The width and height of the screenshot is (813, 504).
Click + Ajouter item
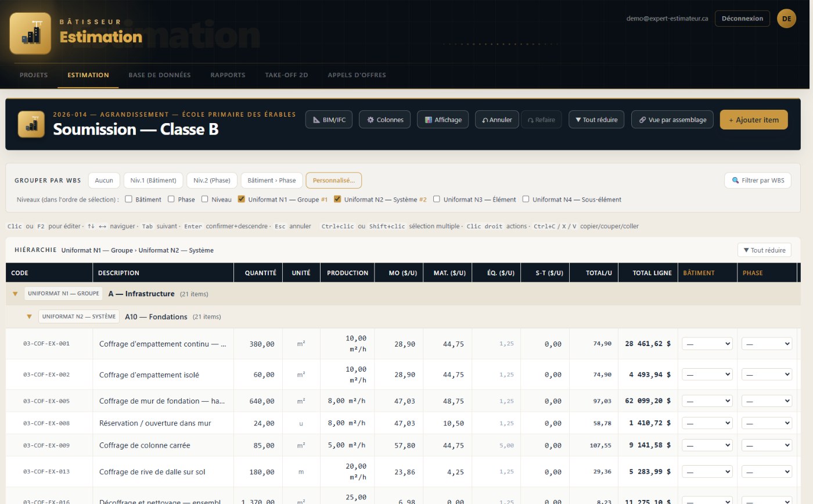[x=754, y=120]
